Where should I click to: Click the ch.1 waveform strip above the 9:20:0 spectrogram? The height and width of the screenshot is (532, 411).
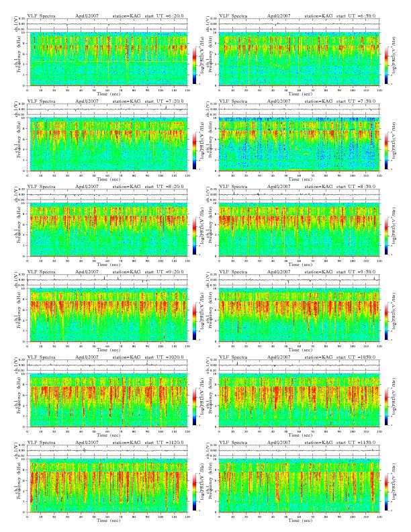(107, 280)
